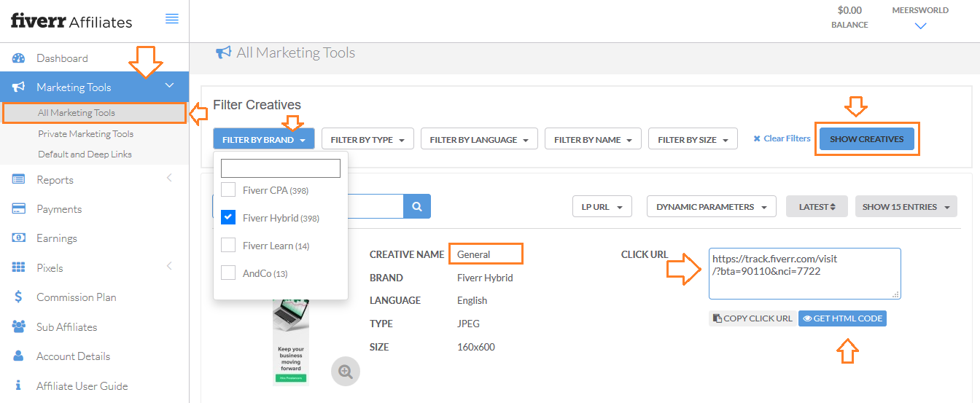This screenshot has height=403, width=980.
Task: Click the Earnings money icon
Action: pos(19,238)
